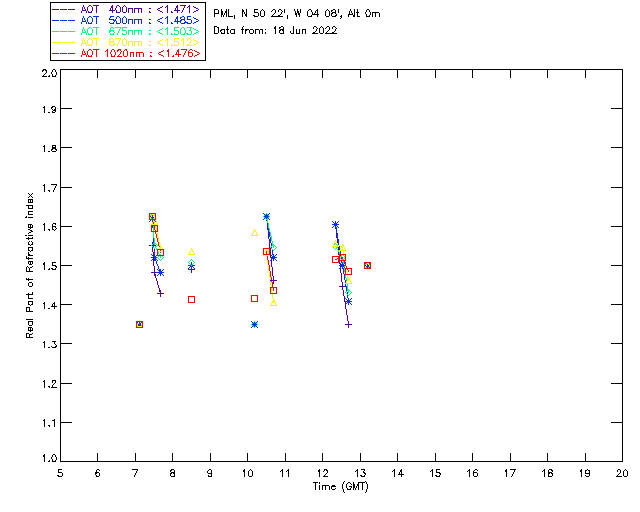Click the x-axis tick label 20
The height and width of the screenshot is (512, 640).
tap(622, 474)
